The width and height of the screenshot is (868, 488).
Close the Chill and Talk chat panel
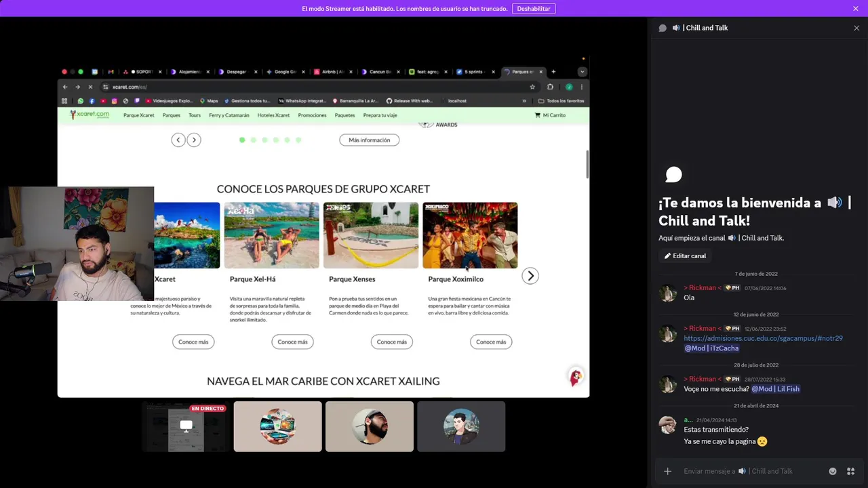[x=856, y=28]
